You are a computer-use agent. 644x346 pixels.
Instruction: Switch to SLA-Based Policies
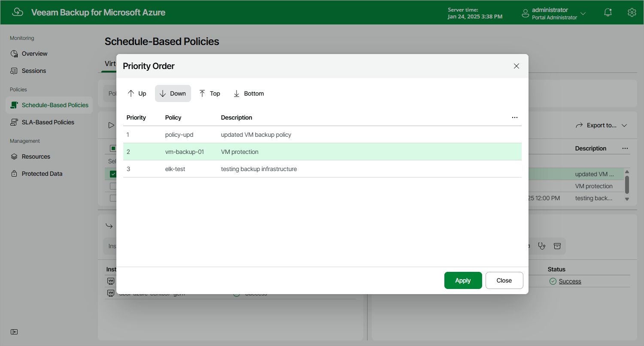[49, 122]
